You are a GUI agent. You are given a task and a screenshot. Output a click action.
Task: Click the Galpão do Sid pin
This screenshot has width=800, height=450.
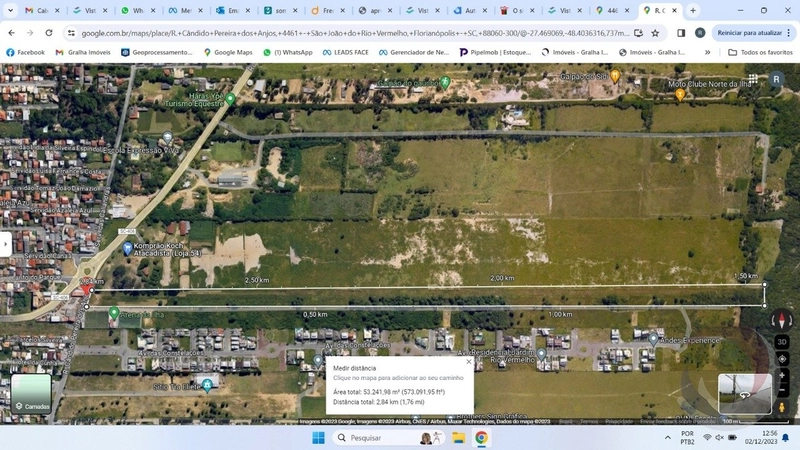click(x=615, y=76)
